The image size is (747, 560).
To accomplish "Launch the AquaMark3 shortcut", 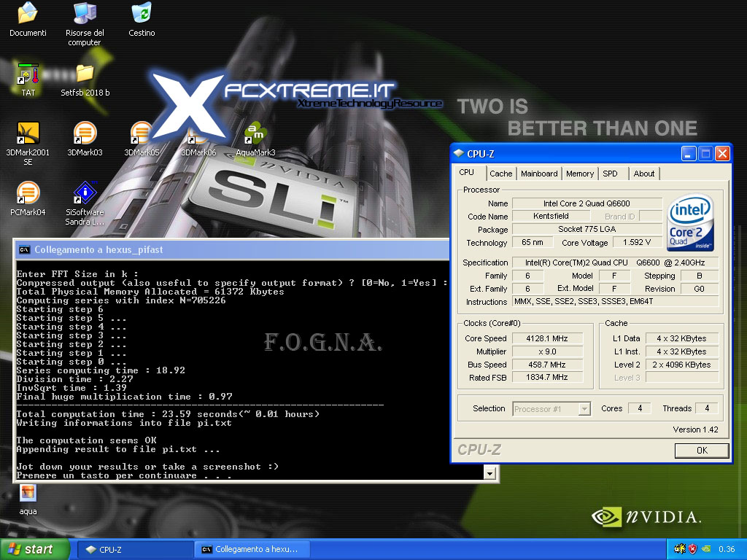I will 255,139.
